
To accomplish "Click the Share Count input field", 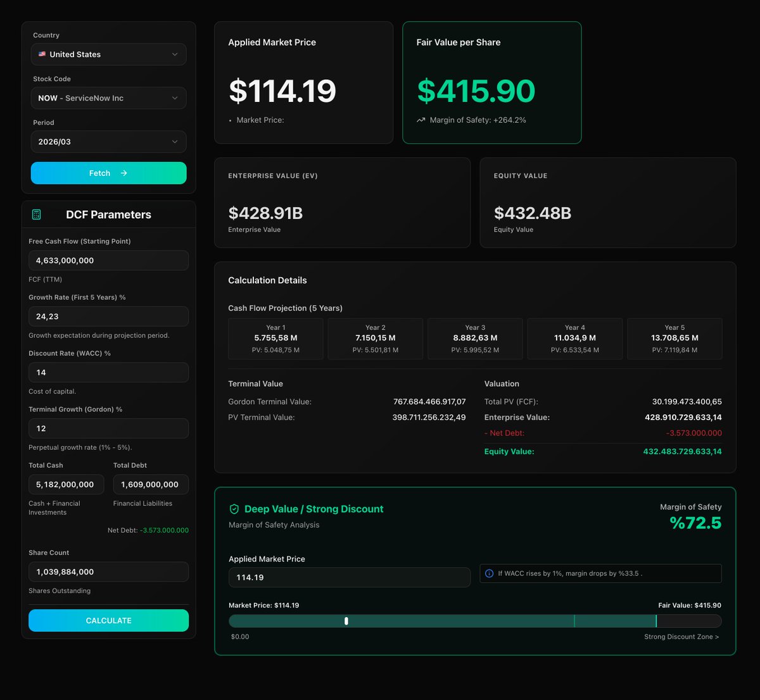I will point(109,572).
